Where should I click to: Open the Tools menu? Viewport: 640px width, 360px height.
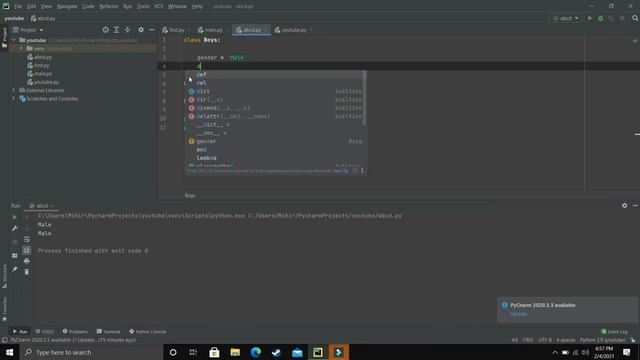pyautogui.click(x=143, y=7)
